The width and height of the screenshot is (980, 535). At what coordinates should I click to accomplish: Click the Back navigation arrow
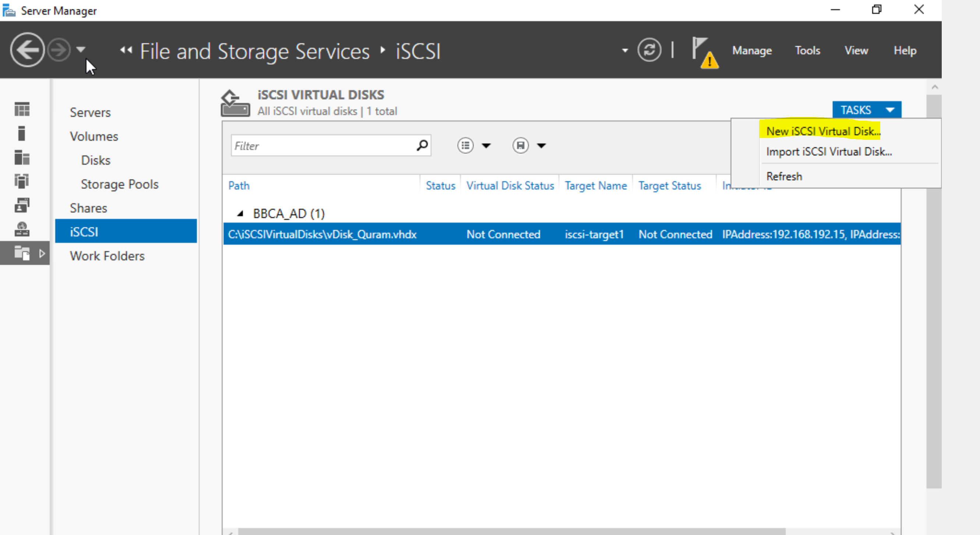tap(27, 50)
